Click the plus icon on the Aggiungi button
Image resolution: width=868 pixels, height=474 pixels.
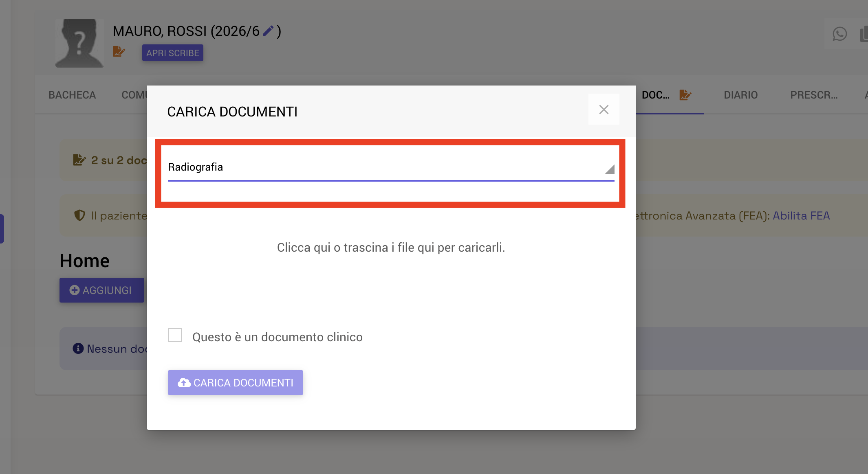(x=75, y=290)
